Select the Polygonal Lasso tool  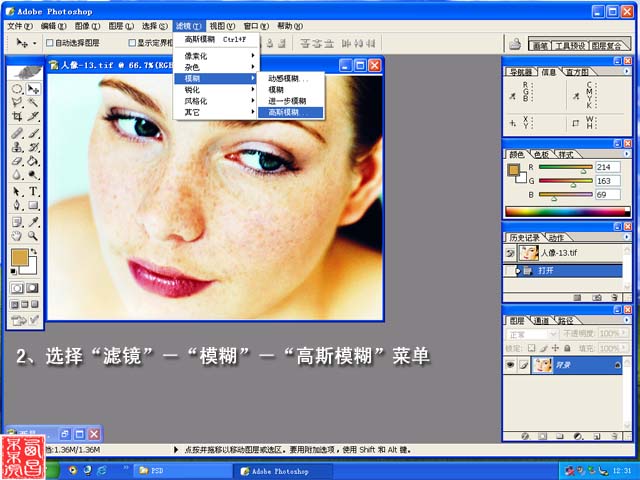[x=17, y=102]
